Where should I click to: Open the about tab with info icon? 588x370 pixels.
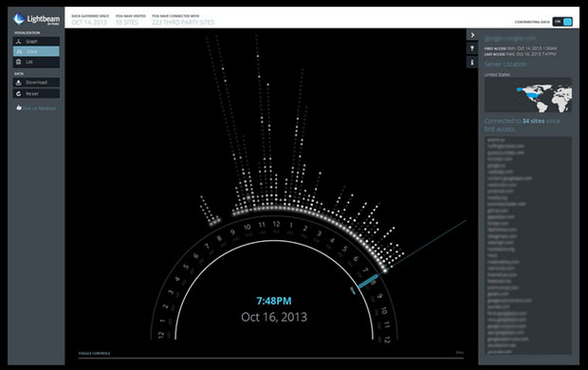point(472,63)
